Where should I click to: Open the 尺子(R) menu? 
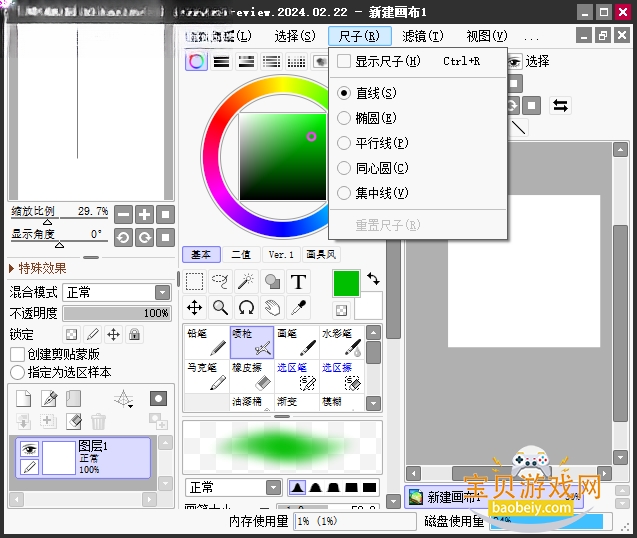(x=360, y=37)
